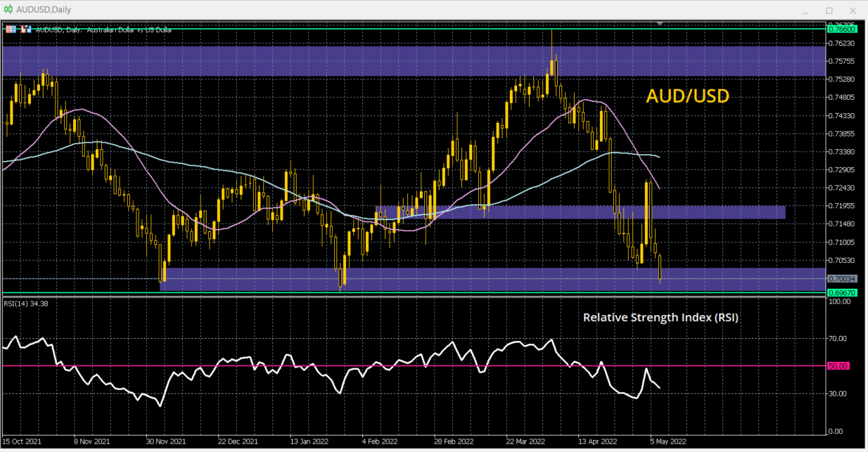868x452 pixels.
Task: Click the 0.74330 price scale value
Action: coord(841,115)
